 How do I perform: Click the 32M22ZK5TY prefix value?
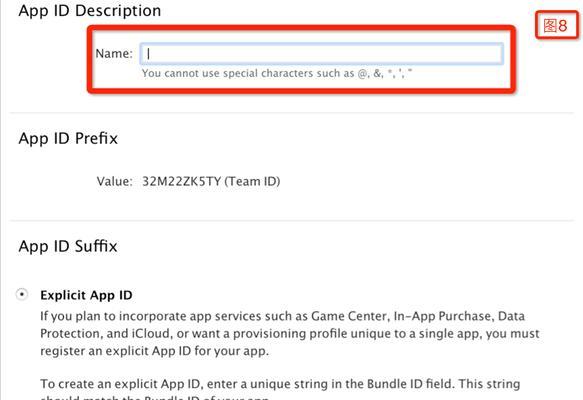coord(181,181)
